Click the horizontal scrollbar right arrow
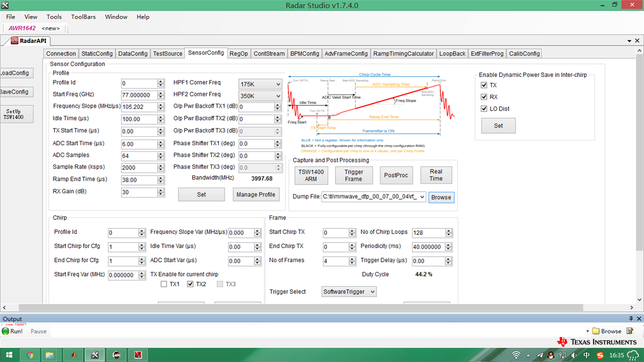The height and width of the screenshot is (362, 644). click(631, 308)
